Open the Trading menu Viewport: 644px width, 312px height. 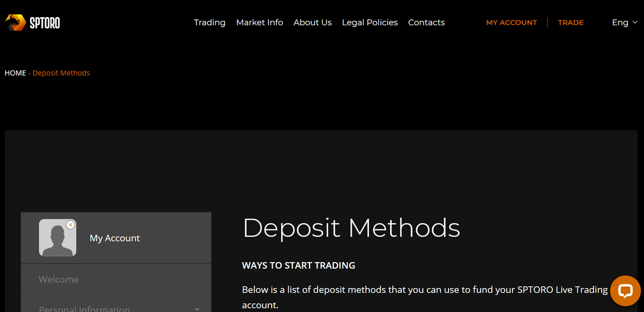pyautogui.click(x=209, y=23)
